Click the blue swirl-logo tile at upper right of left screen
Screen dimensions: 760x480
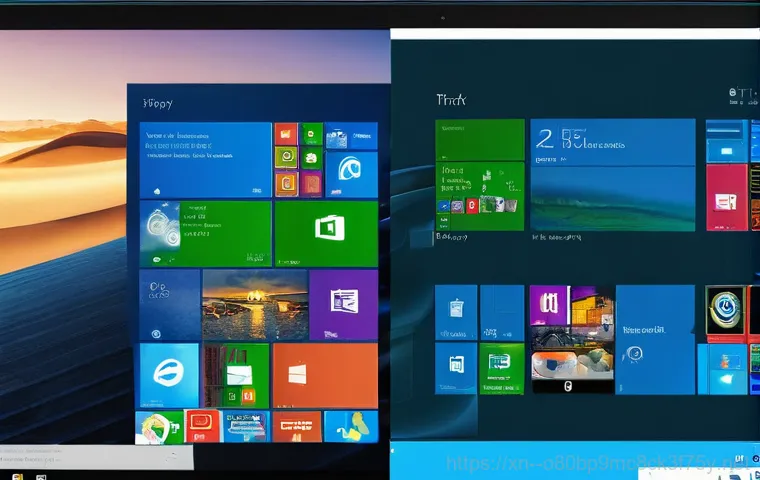351,173
